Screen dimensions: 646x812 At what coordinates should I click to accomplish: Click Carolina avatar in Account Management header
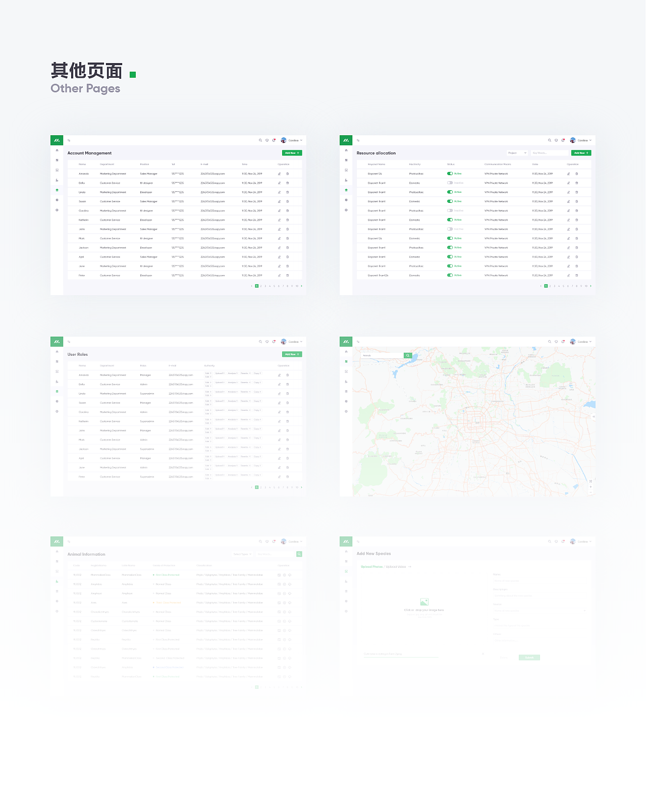284,140
